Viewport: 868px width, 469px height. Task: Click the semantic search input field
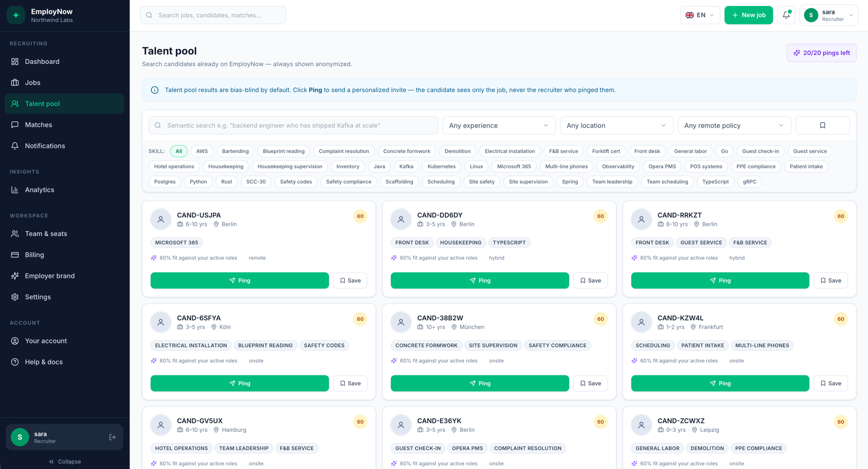(x=293, y=126)
